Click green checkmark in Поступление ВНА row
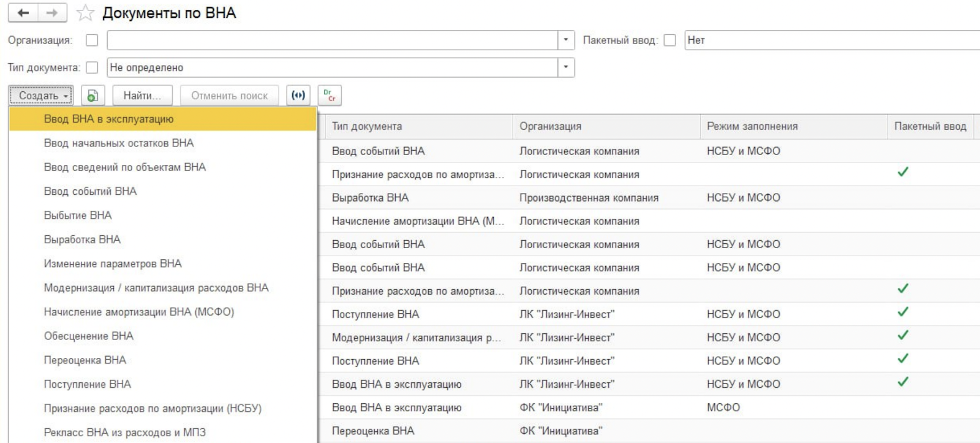The width and height of the screenshot is (980, 443). click(902, 312)
